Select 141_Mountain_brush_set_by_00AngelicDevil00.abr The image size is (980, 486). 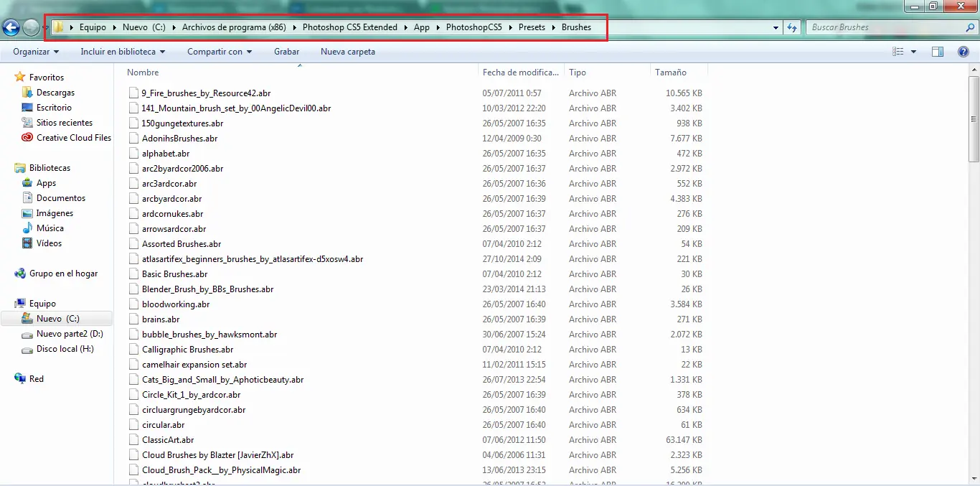click(236, 108)
